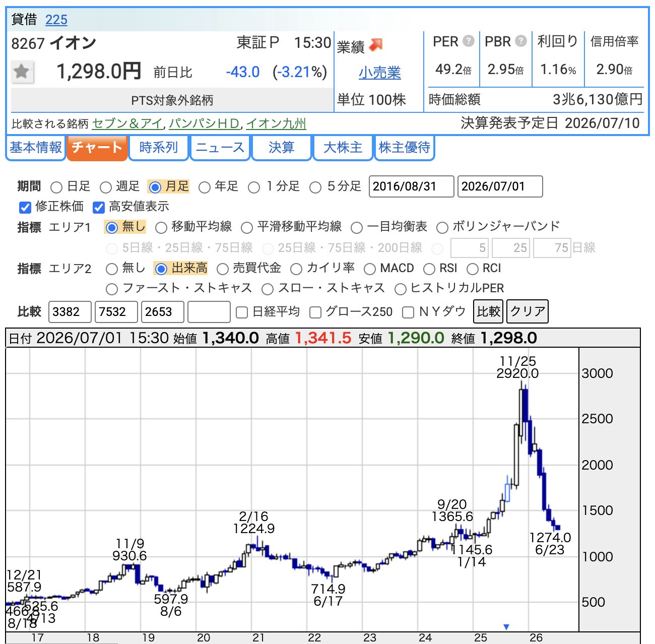Click comparison code field 3382
The image size is (655, 644).
pos(70,312)
